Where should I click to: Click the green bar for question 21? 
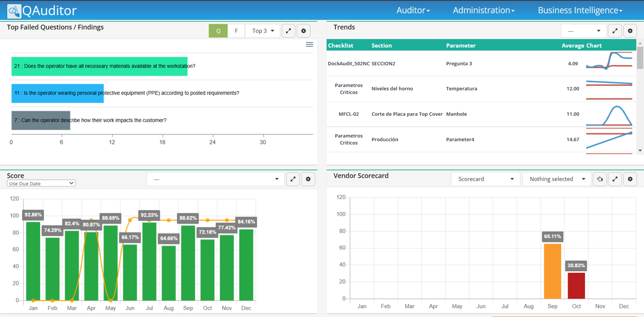(100, 66)
